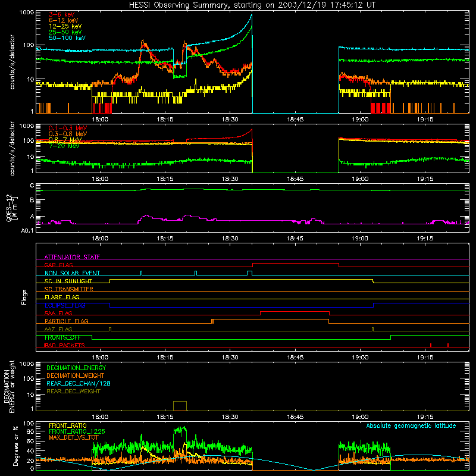
Task: Click the PARTICLE_FLAG raised orange segment
Action: [x=270, y=320]
